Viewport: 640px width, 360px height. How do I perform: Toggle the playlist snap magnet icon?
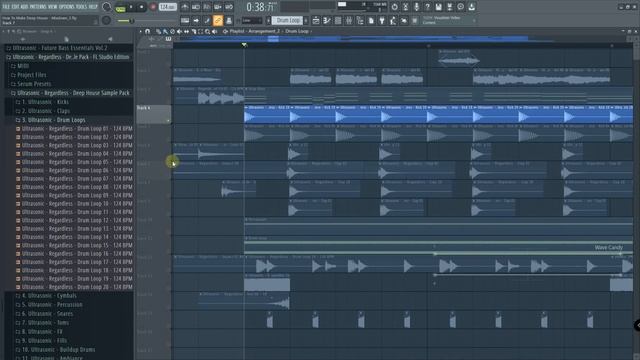click(147, 31)
